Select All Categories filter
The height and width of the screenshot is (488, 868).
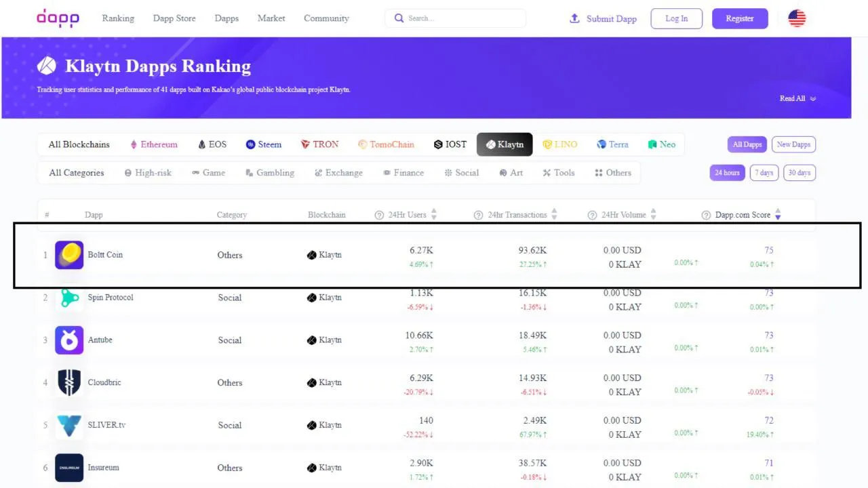[x=77, y=173]
